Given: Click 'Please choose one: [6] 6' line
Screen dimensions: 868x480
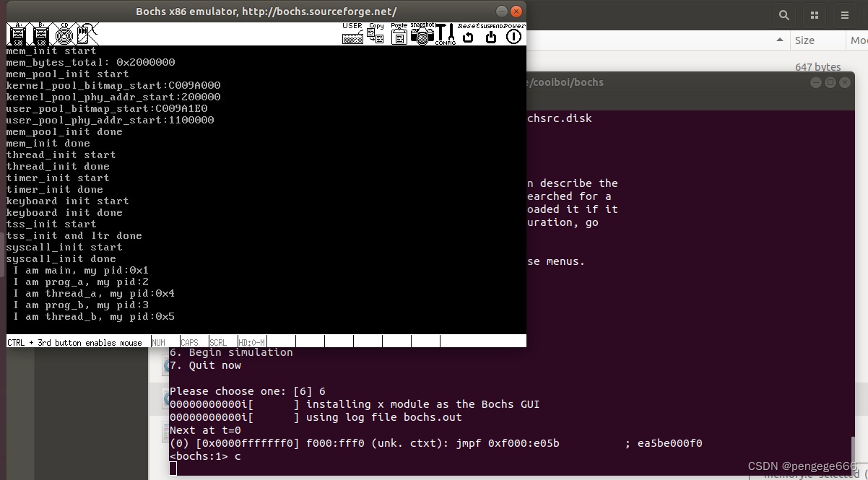Looking at the screenshot, I should pos(247,391).
